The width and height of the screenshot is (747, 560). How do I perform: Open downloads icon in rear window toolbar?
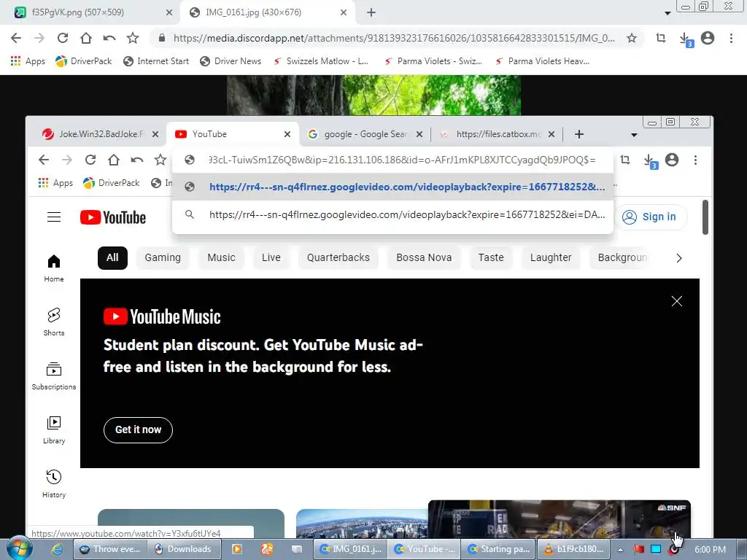click(x=685, y=39)
